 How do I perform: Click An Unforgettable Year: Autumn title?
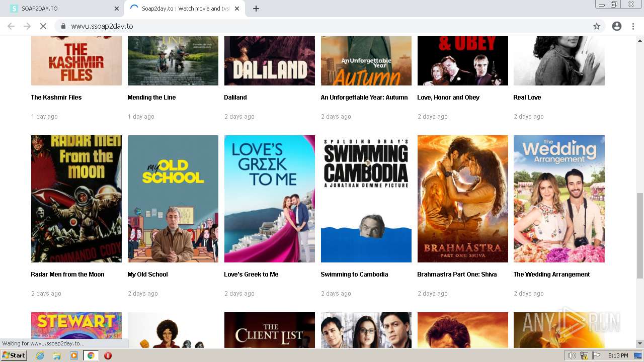pos(364,98)
